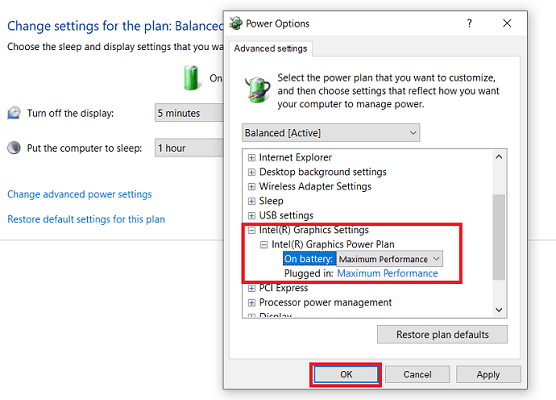Click the OK button
556x400 pixels.
pyautogui.click(x=346, y=374)
